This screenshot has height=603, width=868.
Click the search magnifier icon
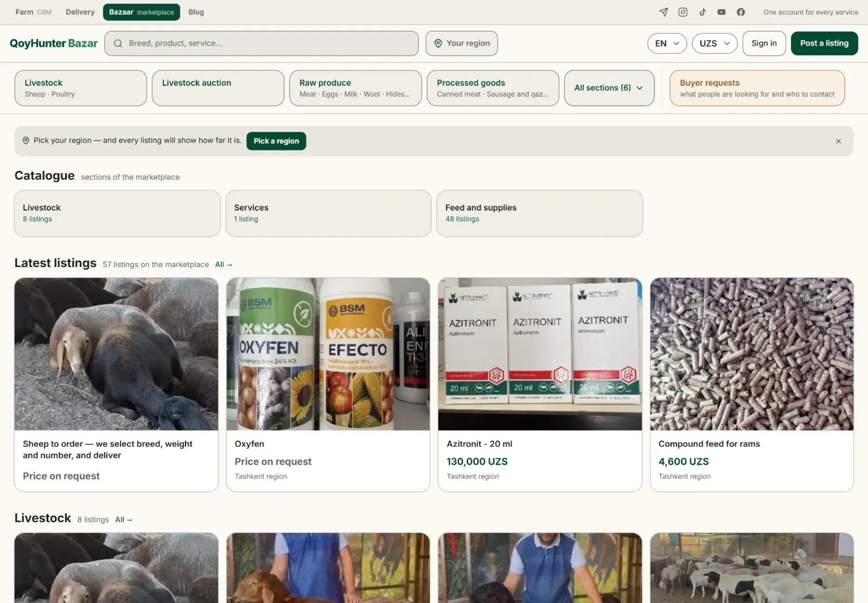[x=118, y=43]
